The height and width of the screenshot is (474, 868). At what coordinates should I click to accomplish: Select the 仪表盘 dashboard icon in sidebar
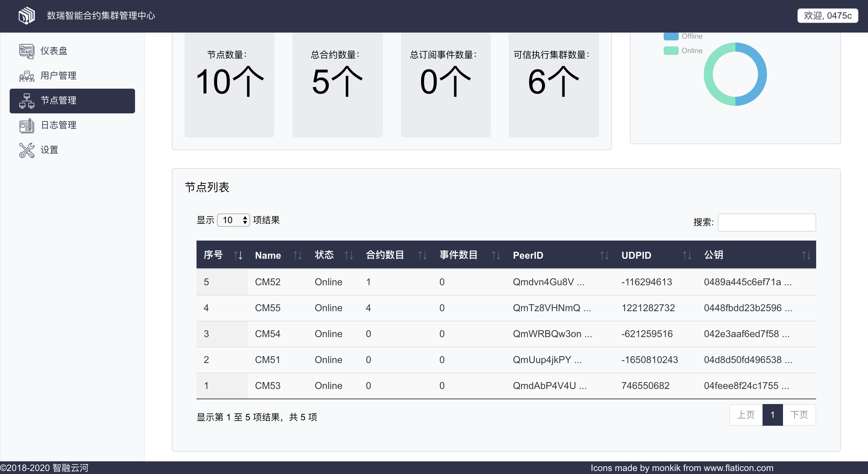pos(27,51)
